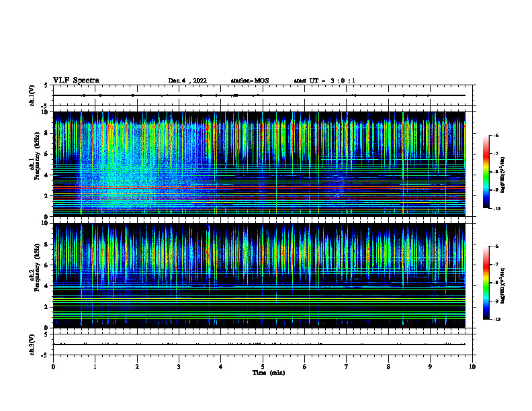Screen dimensions: 532x411
Task: Click ch.1 frequency tick label '8'
Action: [x=47, y=133]
